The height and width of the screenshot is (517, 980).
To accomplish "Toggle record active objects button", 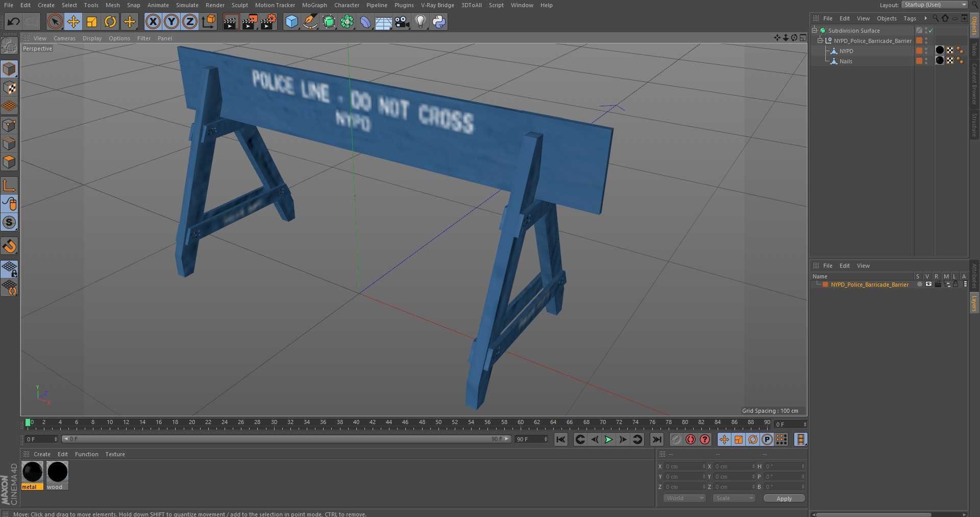I will coord(676,439).
